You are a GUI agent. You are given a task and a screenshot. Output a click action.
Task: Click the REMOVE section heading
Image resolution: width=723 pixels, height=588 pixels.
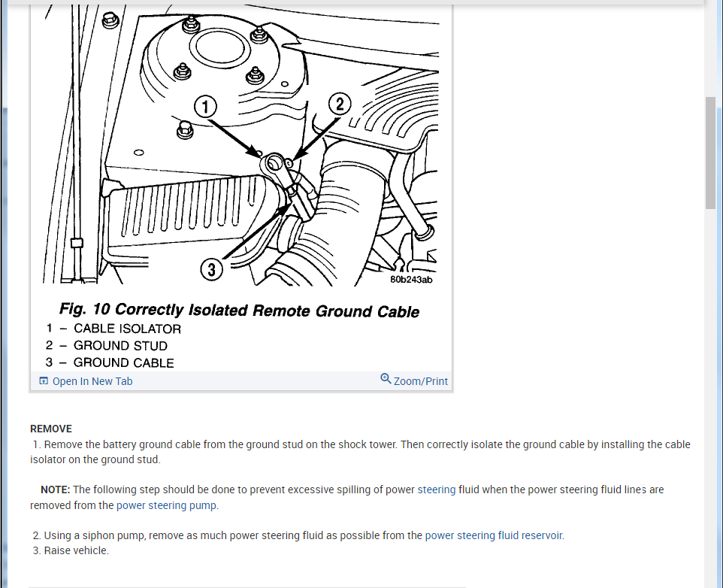coord(51,429)
